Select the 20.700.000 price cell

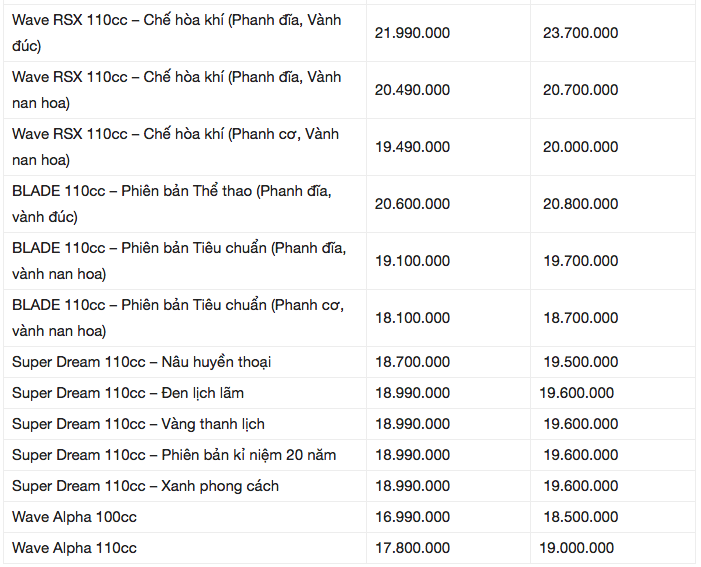pos(580,90)
